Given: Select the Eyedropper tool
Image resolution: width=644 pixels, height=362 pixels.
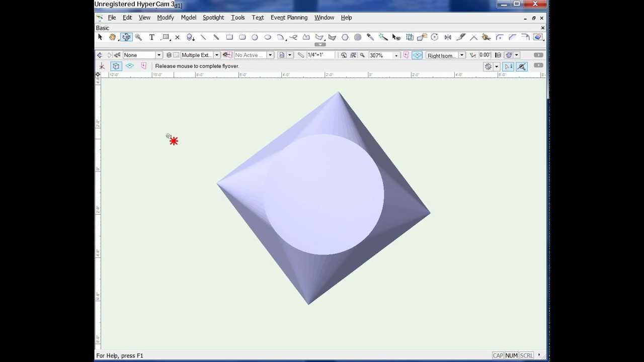Looking at the screenshot, I should tap(370, 37).
